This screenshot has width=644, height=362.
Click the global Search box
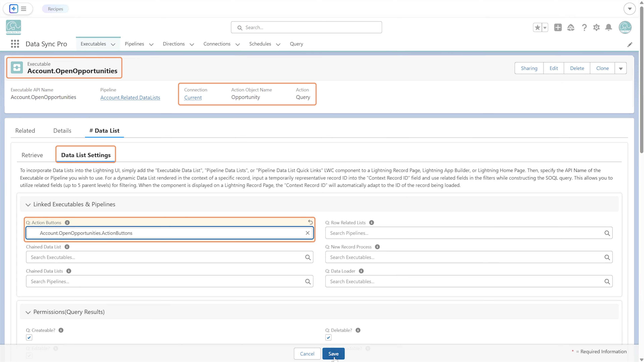click(306, 27)
